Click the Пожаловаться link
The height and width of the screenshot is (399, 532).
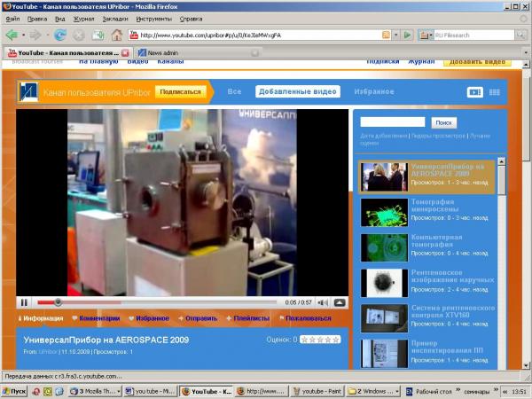(308, 318)
